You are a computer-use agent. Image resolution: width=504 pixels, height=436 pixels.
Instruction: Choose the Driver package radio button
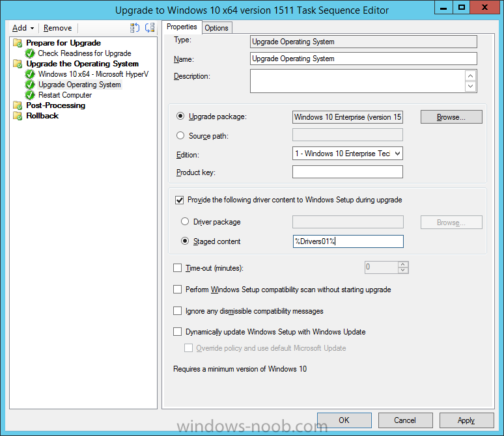(x=185, y=221)
